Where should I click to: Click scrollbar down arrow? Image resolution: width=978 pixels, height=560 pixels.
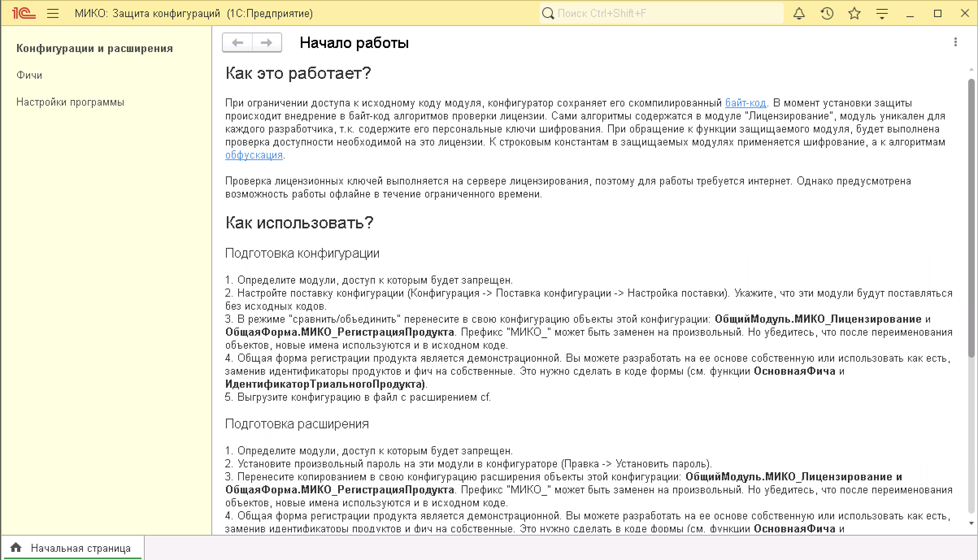point(971,523)
